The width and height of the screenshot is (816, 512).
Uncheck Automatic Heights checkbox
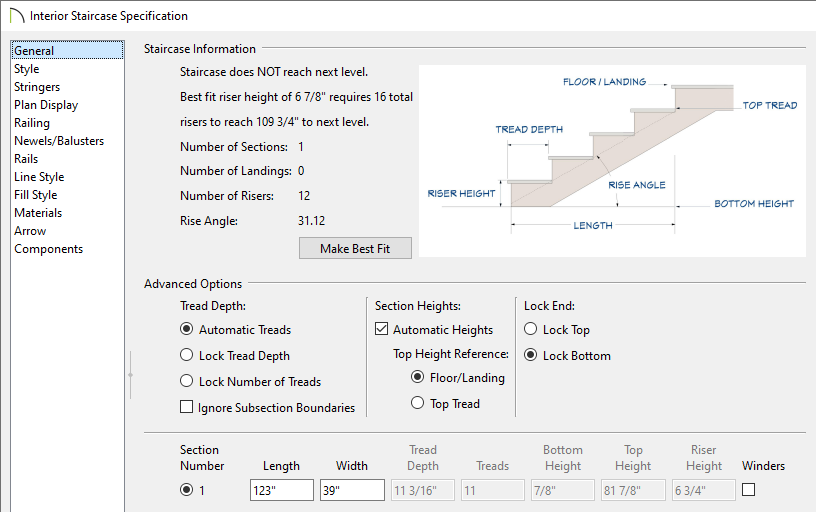381,329
